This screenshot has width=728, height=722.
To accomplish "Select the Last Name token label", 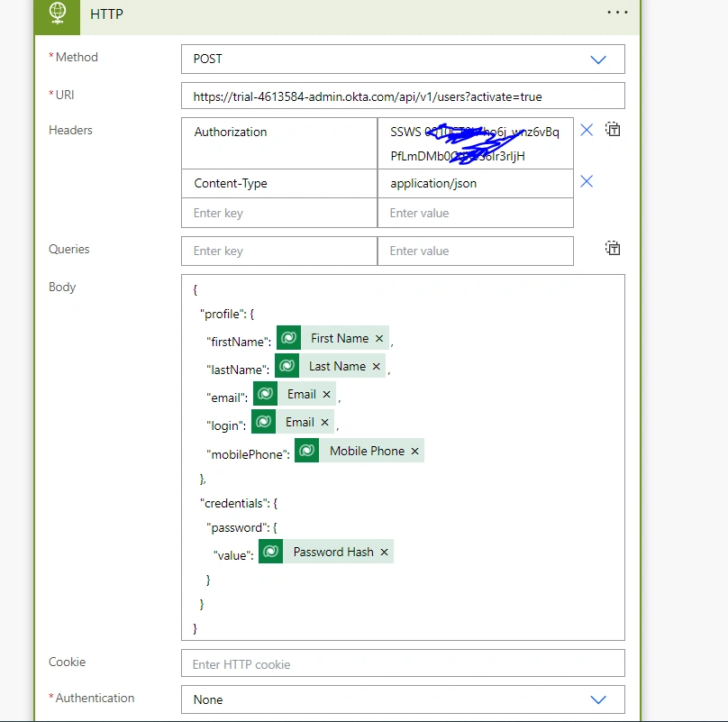I will coord(338,366).
